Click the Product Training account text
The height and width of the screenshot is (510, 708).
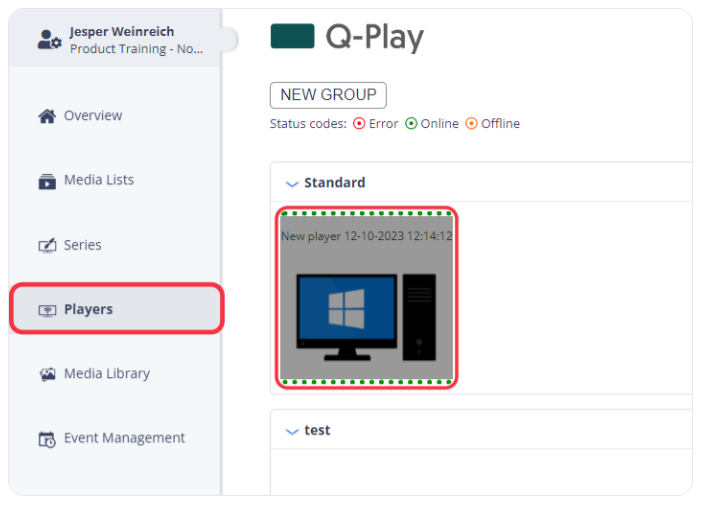coord(136,49)
